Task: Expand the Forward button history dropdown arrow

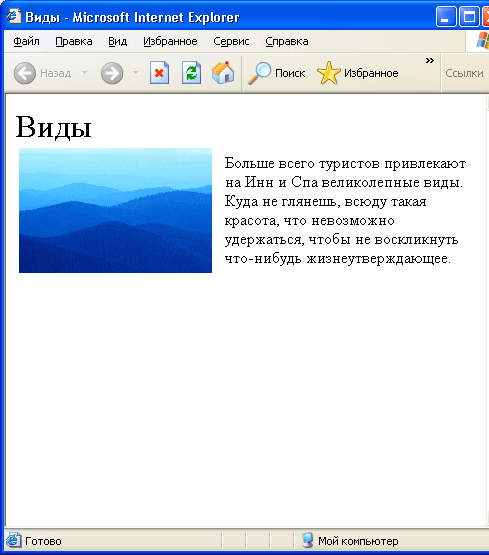Action: (136, 73)
